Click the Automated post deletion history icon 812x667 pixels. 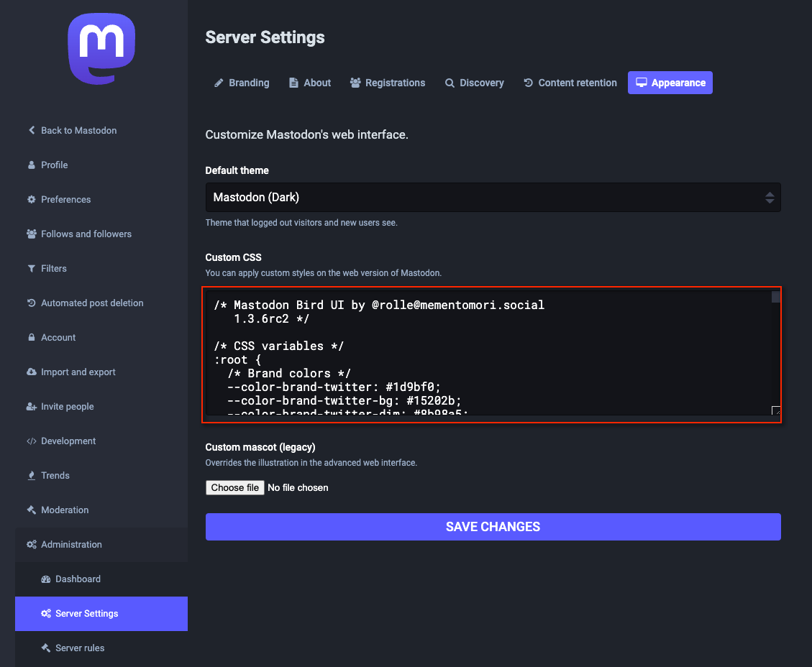point(32,303)
